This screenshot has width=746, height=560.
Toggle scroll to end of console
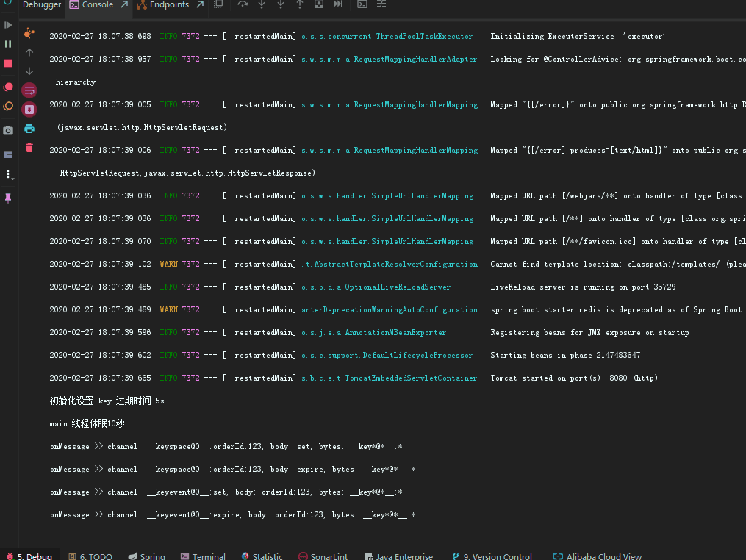tap(29, 110)
